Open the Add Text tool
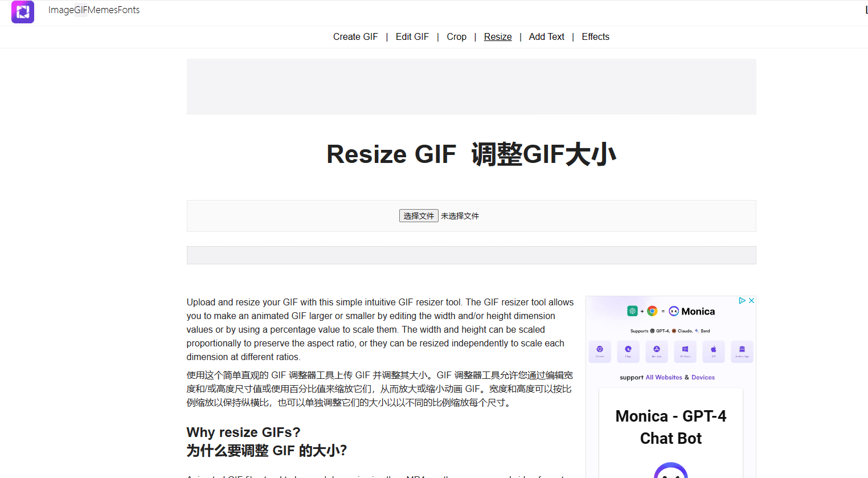 point(546,36)
